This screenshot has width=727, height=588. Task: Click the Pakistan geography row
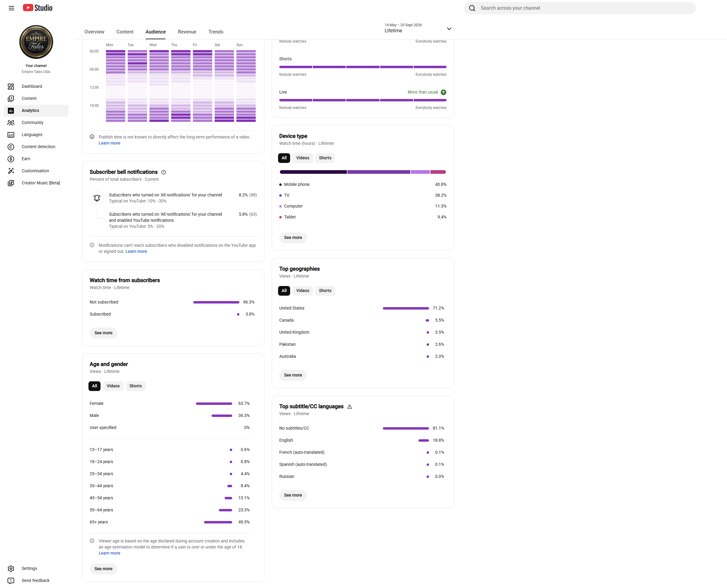click(362, 345)
